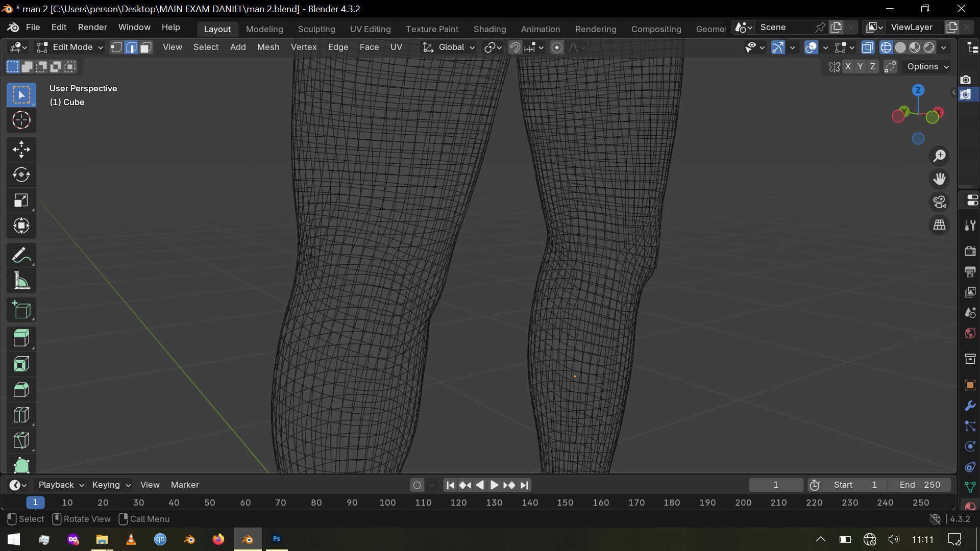Open the File menu
Screen dimensions: 980x551
[x=33, y=27]
